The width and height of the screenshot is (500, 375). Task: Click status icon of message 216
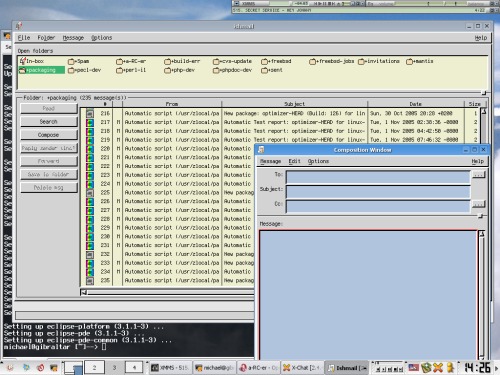90,114
